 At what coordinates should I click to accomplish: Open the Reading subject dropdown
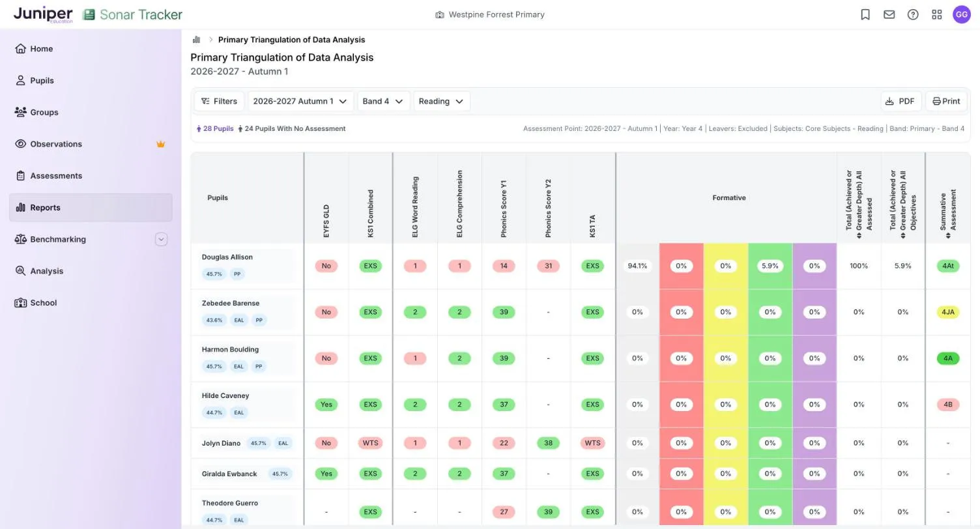pos(441,101)
